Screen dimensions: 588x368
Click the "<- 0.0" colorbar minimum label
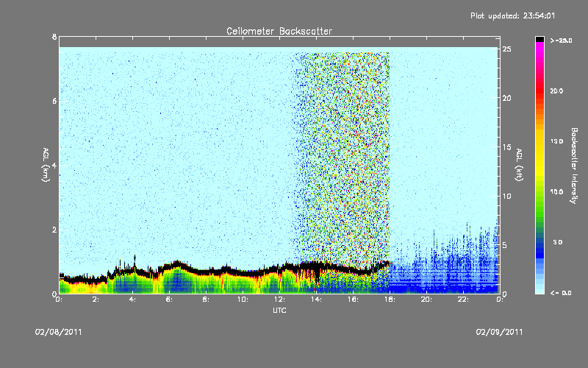point(561,293)
